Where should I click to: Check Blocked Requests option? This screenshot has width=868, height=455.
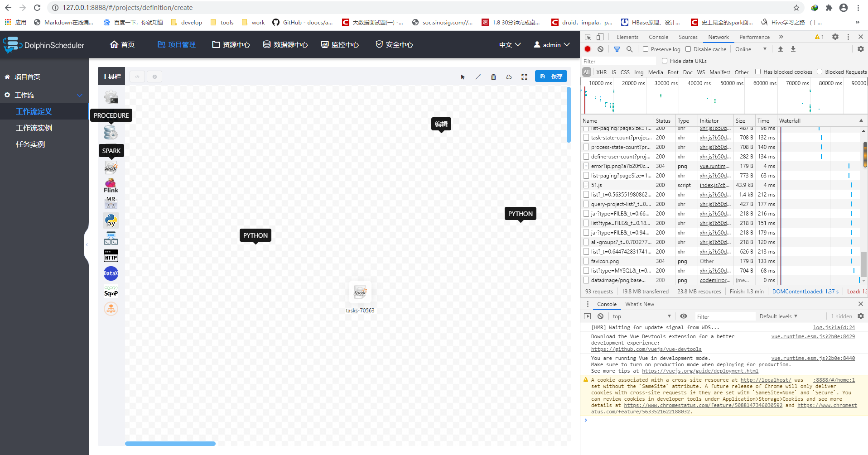point(820,72)
